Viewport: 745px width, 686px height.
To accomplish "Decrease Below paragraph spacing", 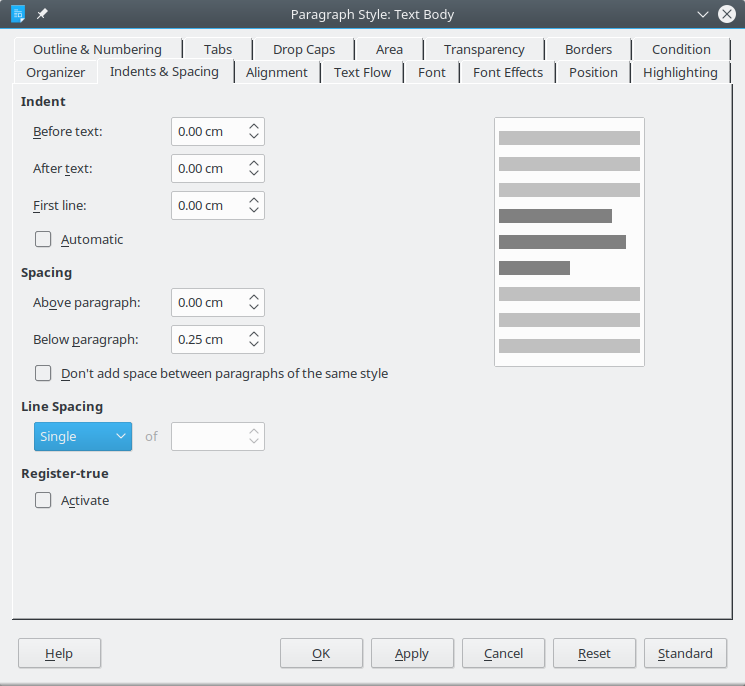I will pos(254,345).
